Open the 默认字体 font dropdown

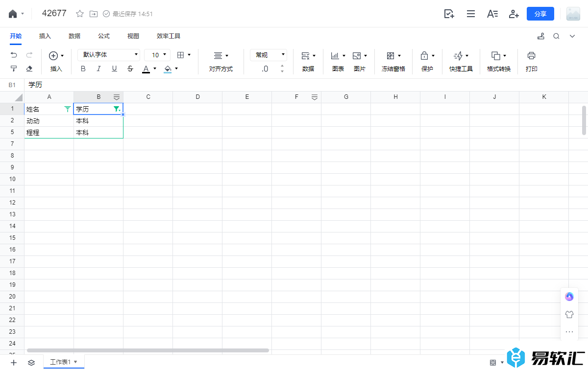click(x=109, y=55)
